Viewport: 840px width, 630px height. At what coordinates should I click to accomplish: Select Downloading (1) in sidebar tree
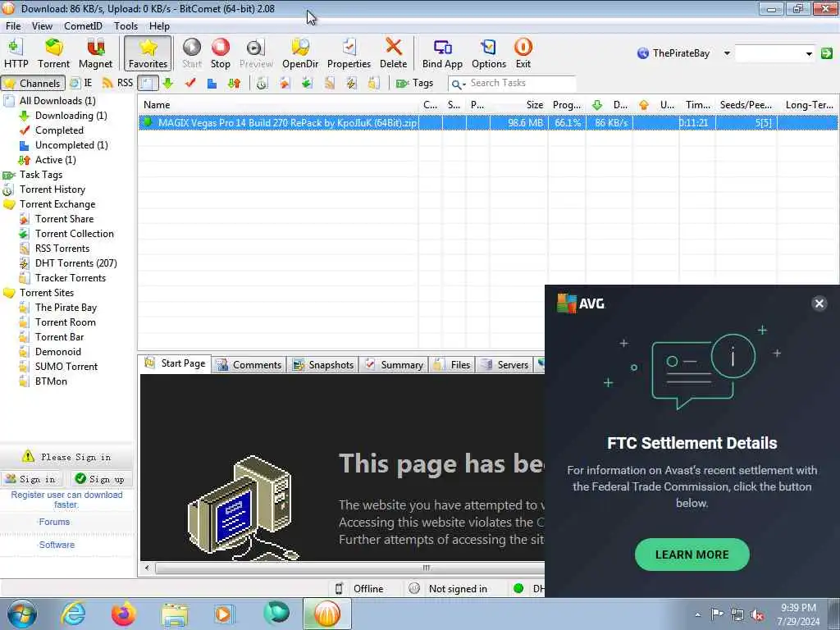pyautogui.click(x=71, y=115)
